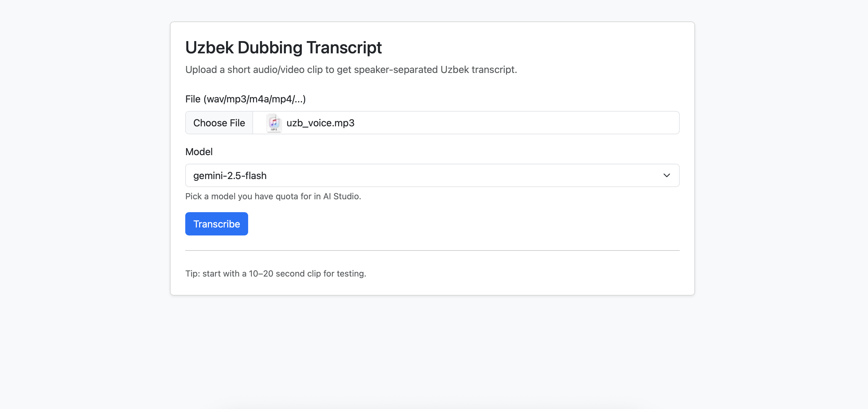The image size is (868, 409).
Task: Click the horizontal divider under Transcribe
Action: (432, 250)
